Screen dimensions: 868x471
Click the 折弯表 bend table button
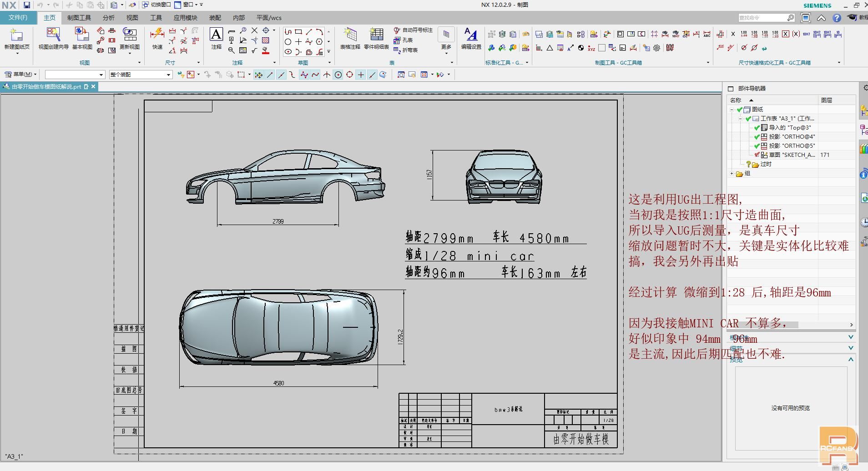click(405, 50)
